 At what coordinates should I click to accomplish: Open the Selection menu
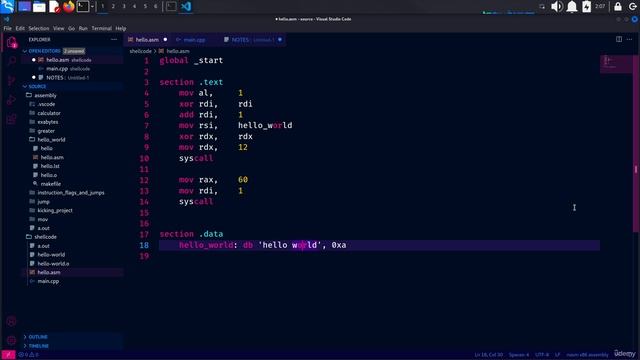click(39, 29)
